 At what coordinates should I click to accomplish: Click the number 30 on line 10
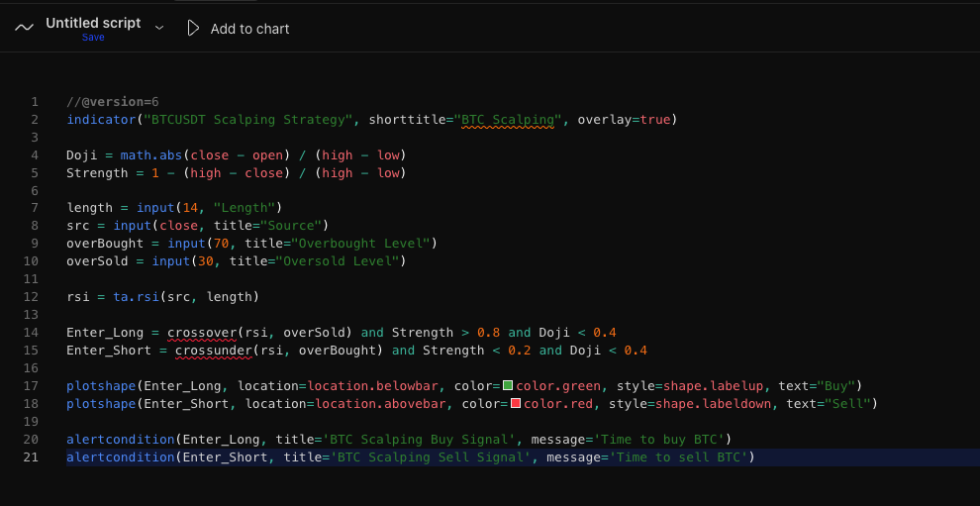click(x=206, y=260)
